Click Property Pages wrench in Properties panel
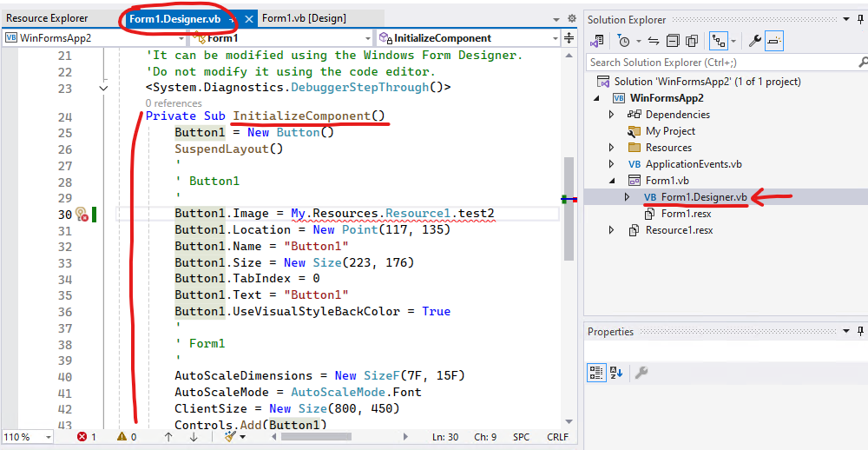Image resolution: width=868 pixels, height=450 pixels. [641, 373]
